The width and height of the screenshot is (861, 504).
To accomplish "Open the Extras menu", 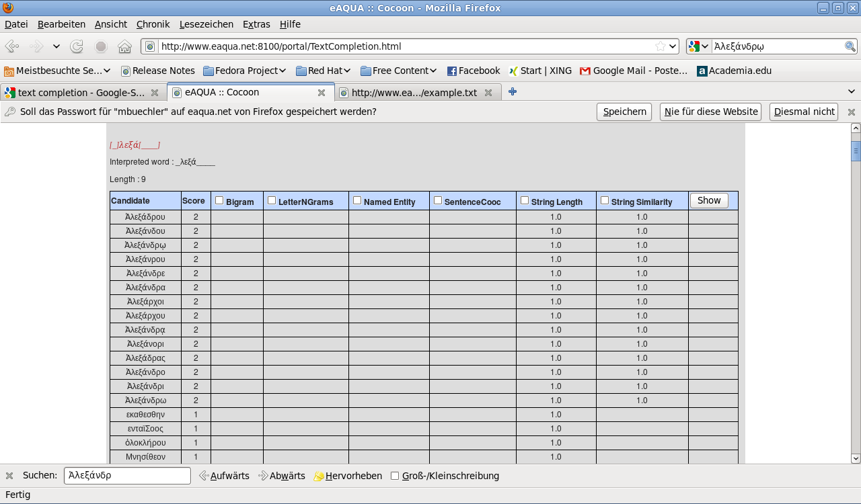I will tap(256, 24).
